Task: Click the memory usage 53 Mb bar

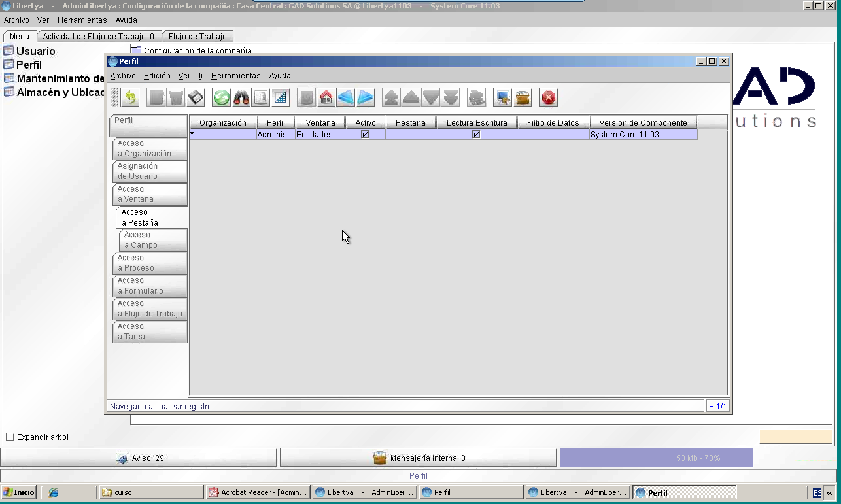Action: (657, 458)
